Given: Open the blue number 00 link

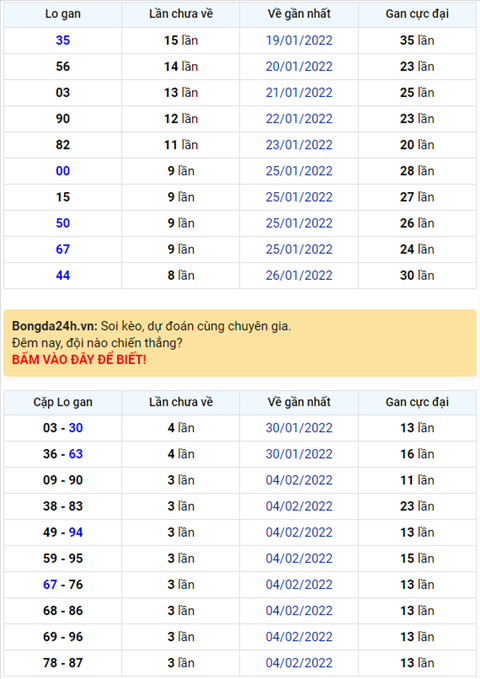Looking at the screenshot, I should click(x=63, y=171).
